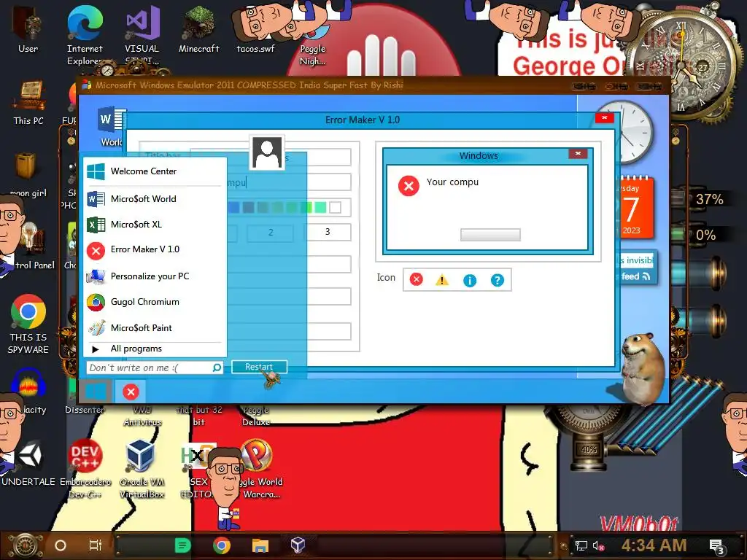
Task: Open the green notes app on taskbar
Action: pyautogui.click(x=182, y=545)
